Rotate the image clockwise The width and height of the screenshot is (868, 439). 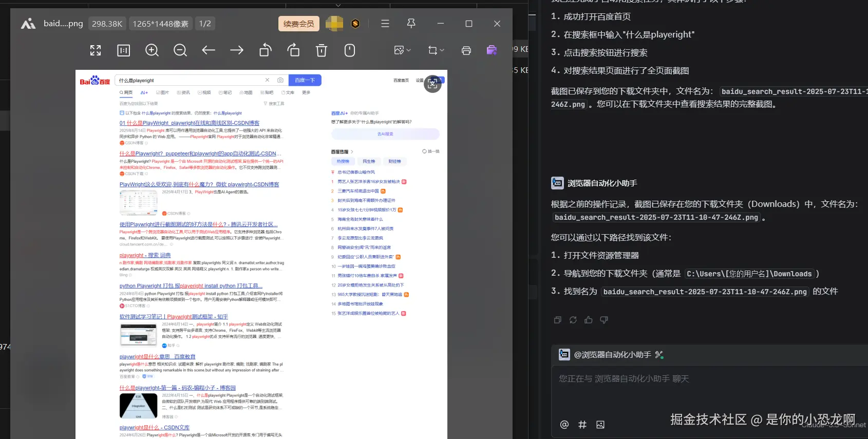[293, 50]
